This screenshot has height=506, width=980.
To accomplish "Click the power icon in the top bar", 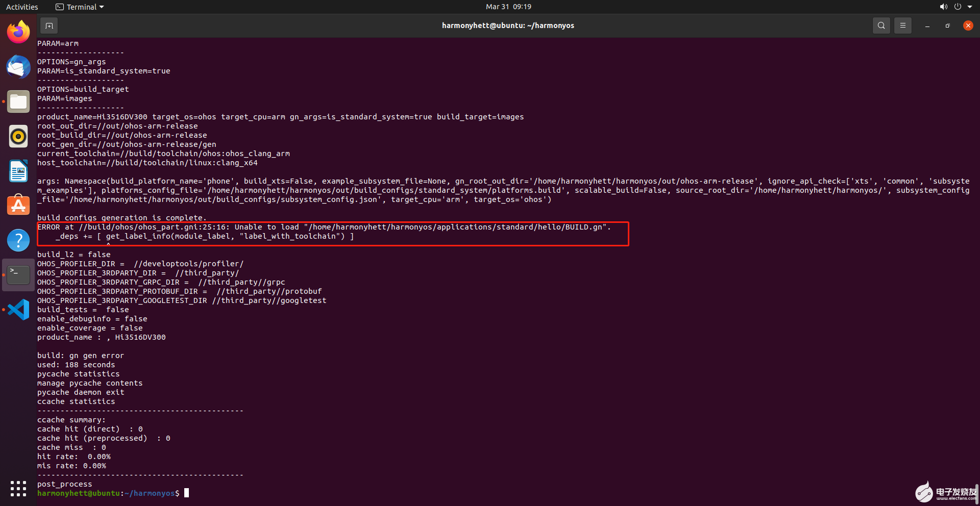I will pos(958,7).
